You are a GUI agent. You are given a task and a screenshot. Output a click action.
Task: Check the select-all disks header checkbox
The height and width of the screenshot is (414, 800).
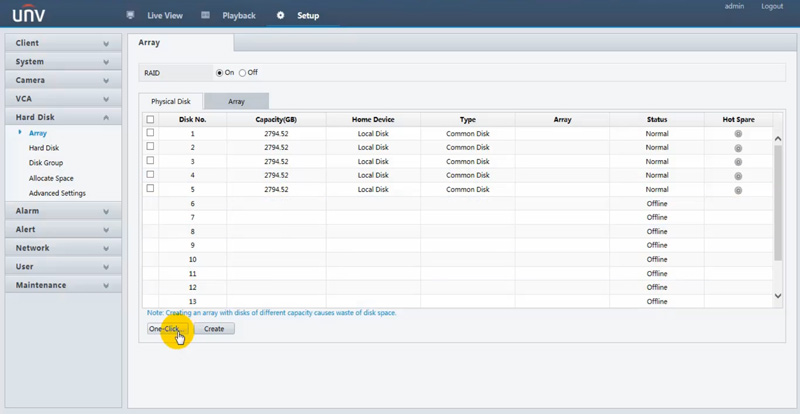point(150,119)
